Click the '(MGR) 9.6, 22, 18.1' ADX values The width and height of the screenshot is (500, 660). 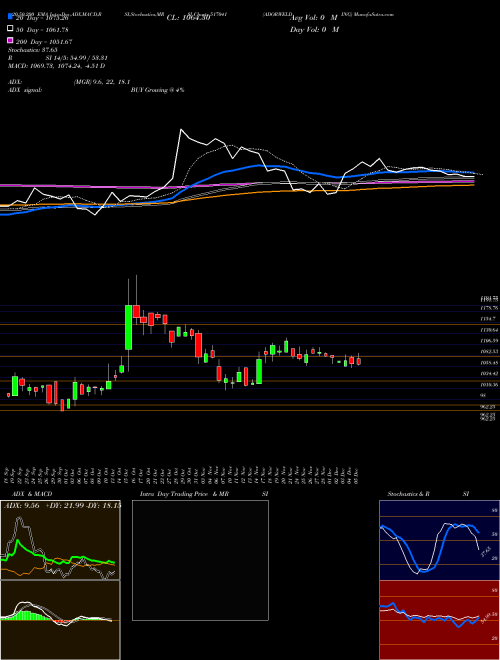pos(101,82)
